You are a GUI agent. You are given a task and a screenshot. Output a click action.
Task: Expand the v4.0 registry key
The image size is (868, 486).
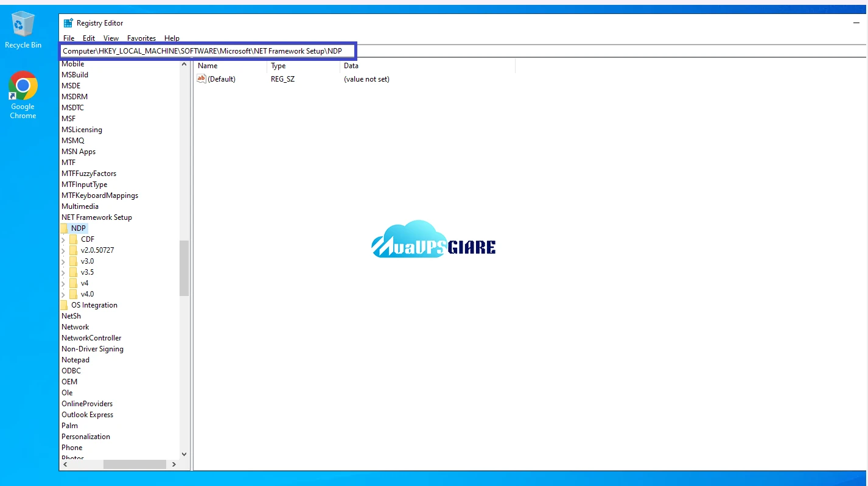[63, 294]
